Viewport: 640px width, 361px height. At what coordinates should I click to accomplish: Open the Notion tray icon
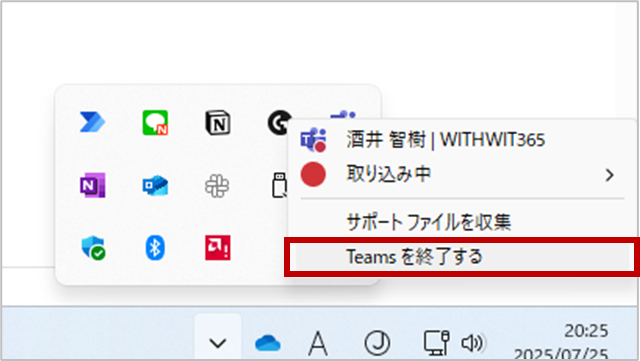218,123
